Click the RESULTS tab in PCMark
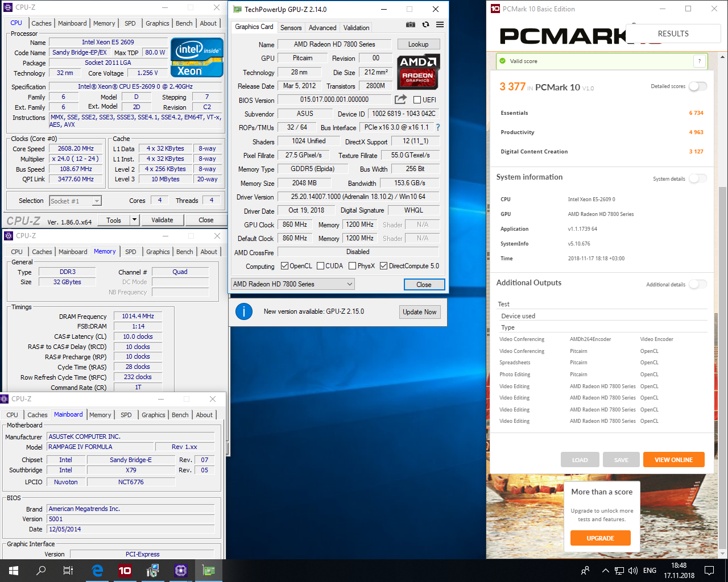This screenshot has width=728, height=582. click(x=673, y=34)
